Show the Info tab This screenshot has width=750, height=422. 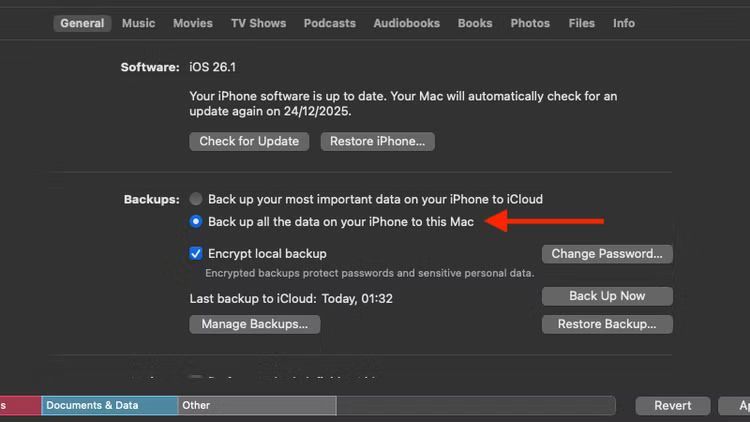point(624,23)
